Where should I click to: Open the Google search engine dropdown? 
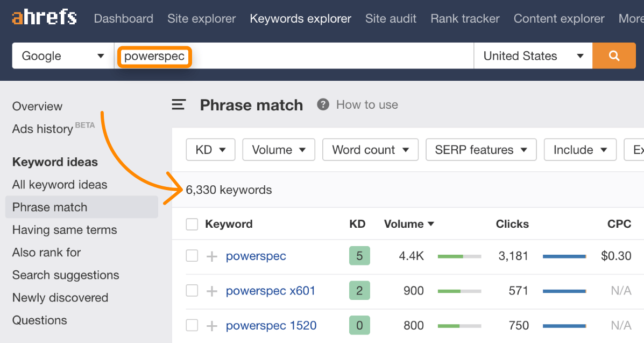[x=63, y=55]
